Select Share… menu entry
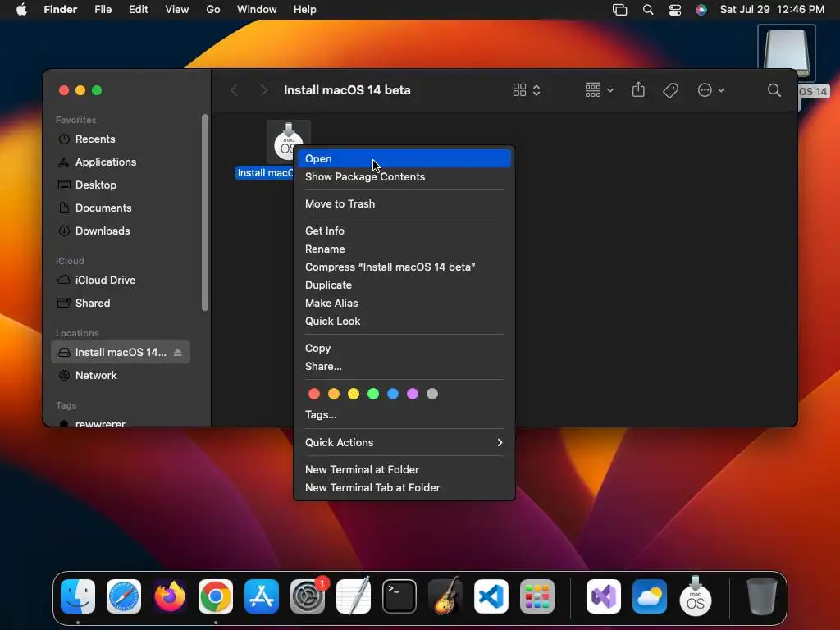The height and width of the screenshot is (630, 840). point(404,367)
